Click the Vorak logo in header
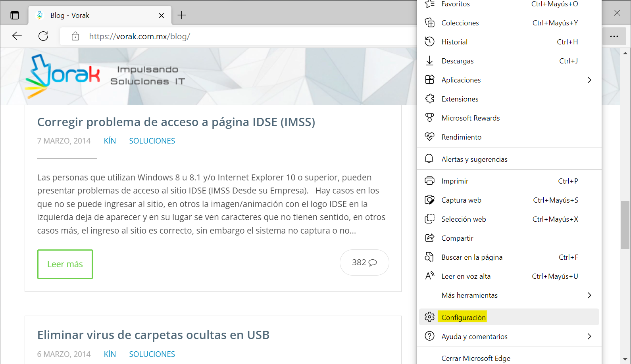The width and height of the screenshot is (631, 364). [x=63, y=76]
